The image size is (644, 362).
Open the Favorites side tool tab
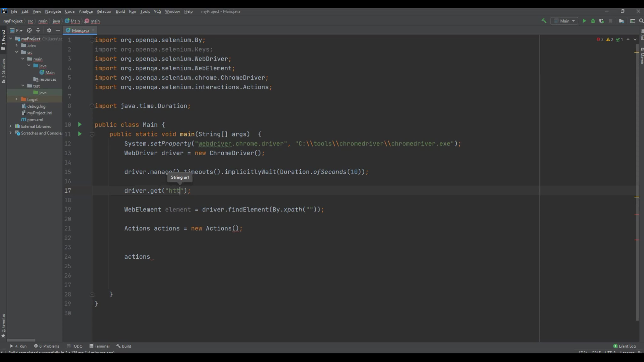coord(3,326)
